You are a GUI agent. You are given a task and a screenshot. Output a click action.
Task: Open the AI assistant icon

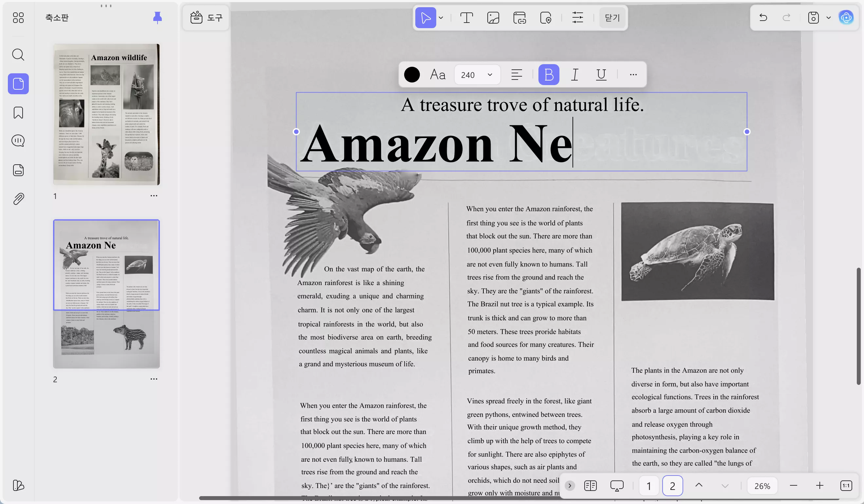click(846, 17)
